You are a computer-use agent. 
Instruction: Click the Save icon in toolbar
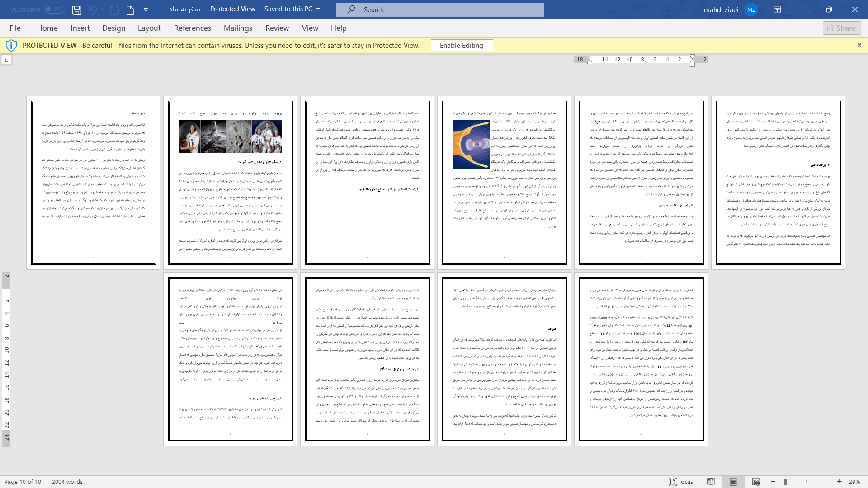point(76,9)
